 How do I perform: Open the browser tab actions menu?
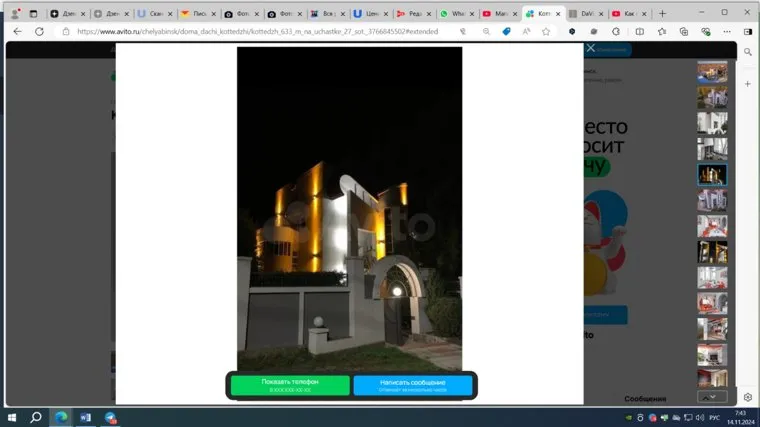(33, 13)
